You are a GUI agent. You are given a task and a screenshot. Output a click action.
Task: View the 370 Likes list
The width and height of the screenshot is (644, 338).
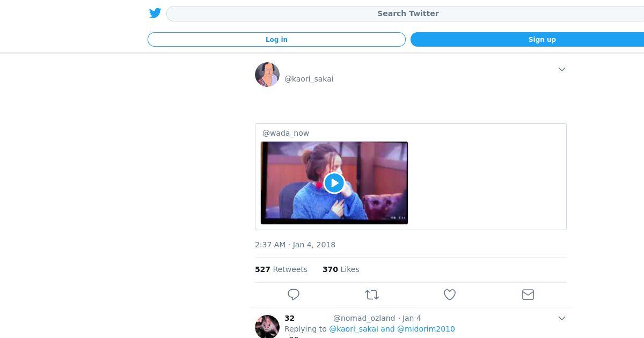click(341, 269)
